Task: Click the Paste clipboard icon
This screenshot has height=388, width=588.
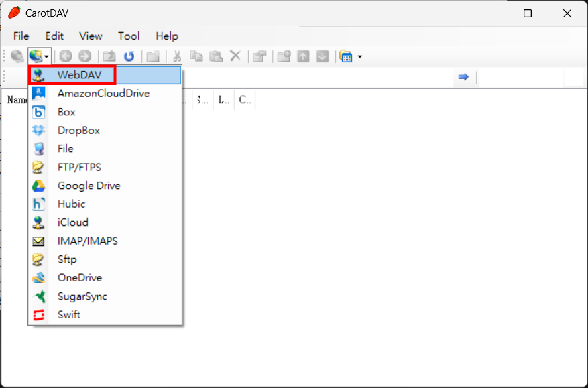Action: coord(216,56)
